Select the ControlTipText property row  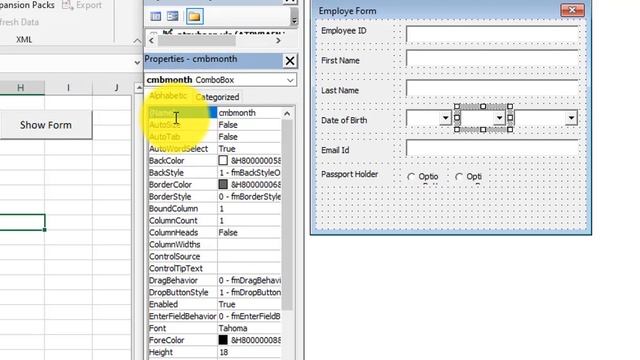click(x=214, y=269)
